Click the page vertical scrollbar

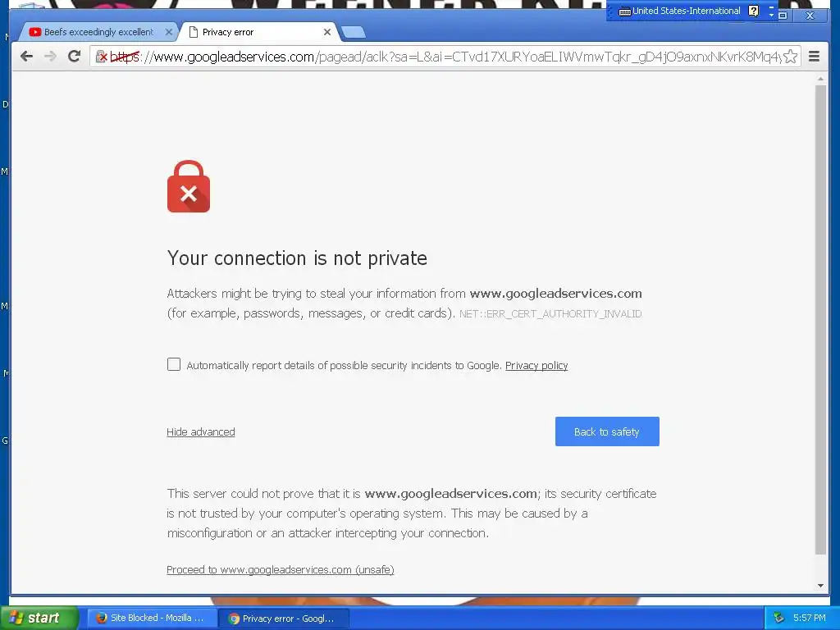click(x=820, y=320)
